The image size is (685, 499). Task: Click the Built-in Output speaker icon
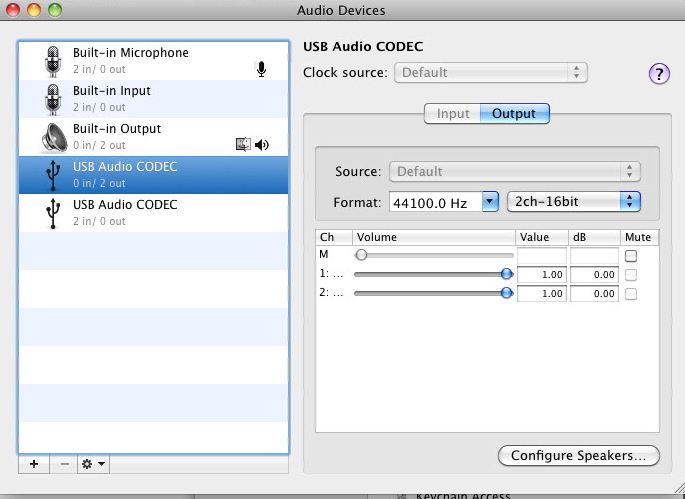[53, 136]
